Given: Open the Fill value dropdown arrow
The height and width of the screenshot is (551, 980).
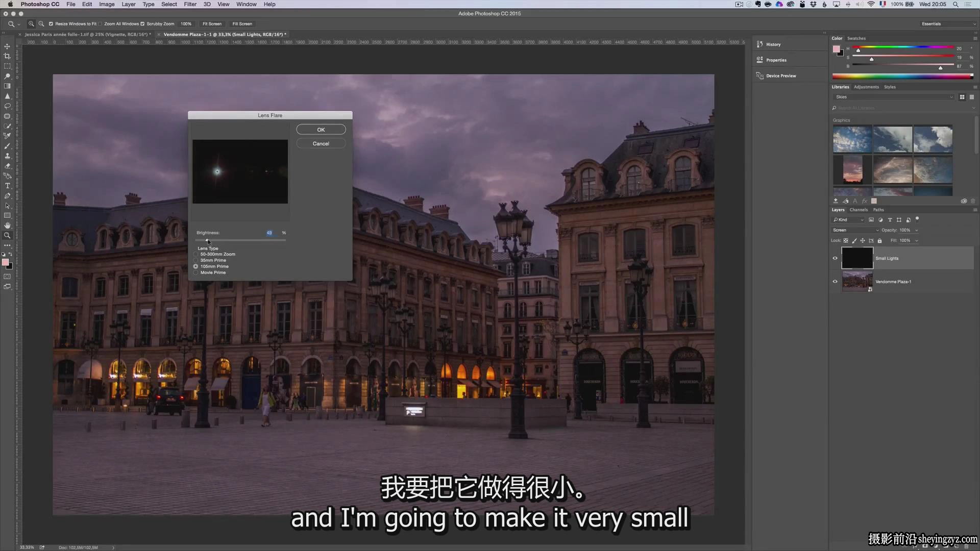Looking at the screenshot, I should tap(917, 241).
